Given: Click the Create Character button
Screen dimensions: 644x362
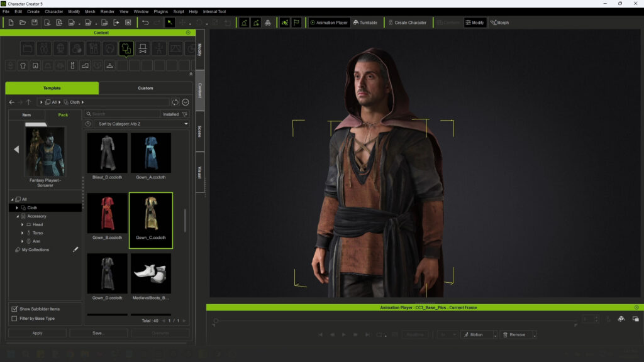Looking at the screenshot, I should point(406,23).
